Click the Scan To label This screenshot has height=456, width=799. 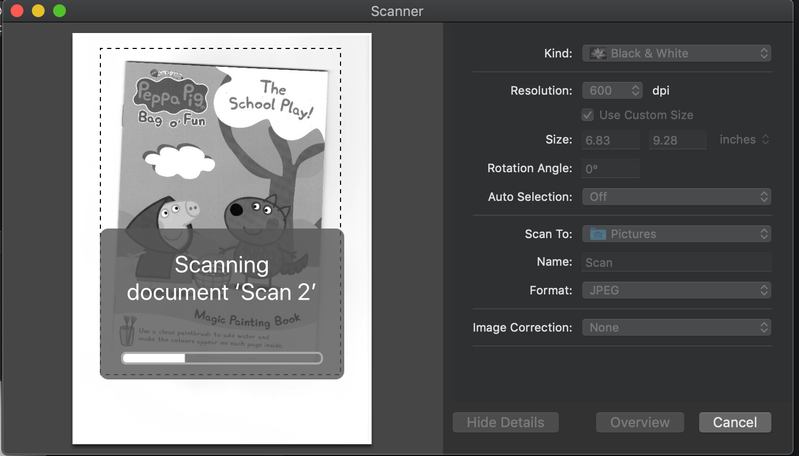(548, 234)
